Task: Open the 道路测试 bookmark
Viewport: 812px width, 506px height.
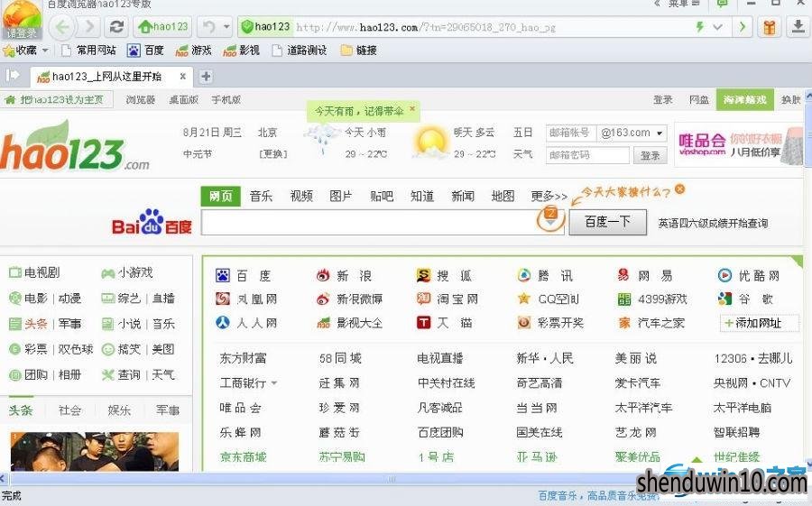Action: coord(300,51)
